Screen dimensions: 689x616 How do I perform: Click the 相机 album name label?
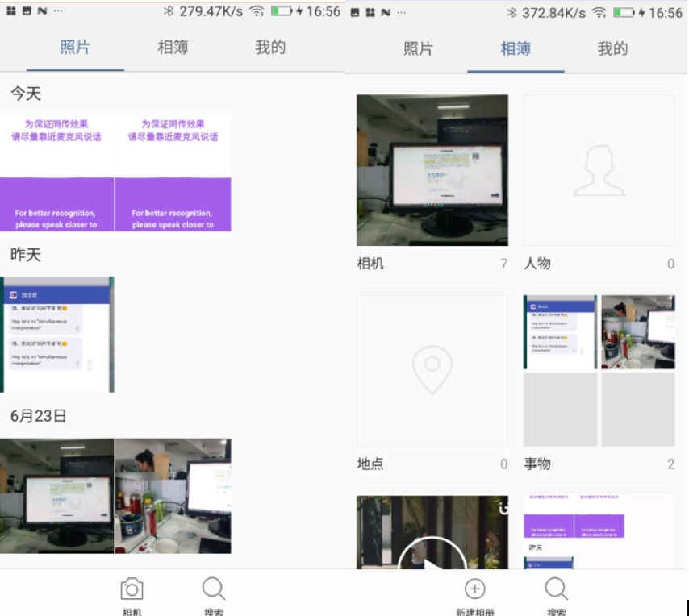370,264
